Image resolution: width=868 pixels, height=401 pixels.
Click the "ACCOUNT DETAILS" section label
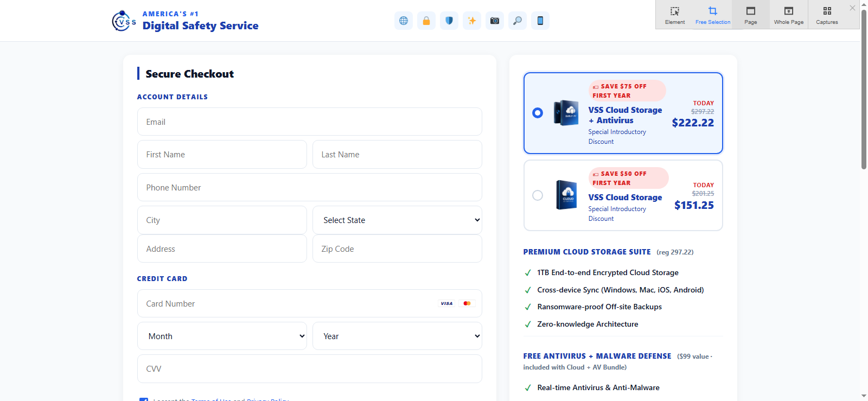(172, 97)
